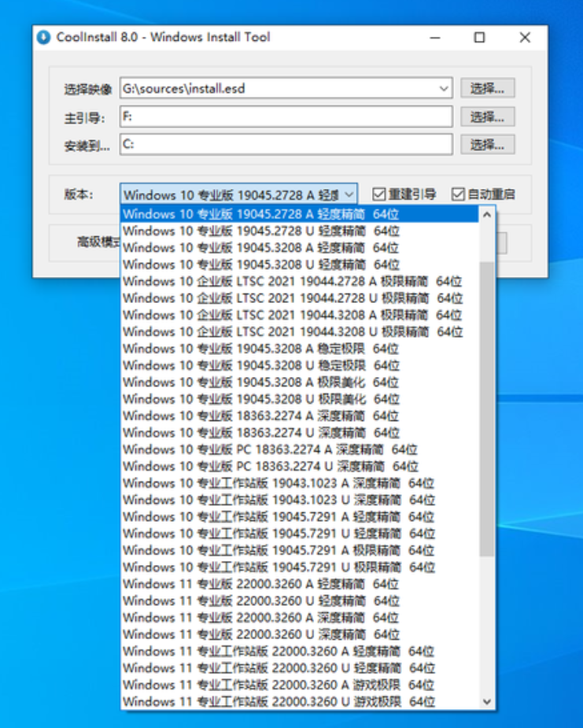Select Windows 10 专业版 19045.2728 A 轻度精简
The width and height of the screenshot is (583, 728).
[x=300, y=214]
